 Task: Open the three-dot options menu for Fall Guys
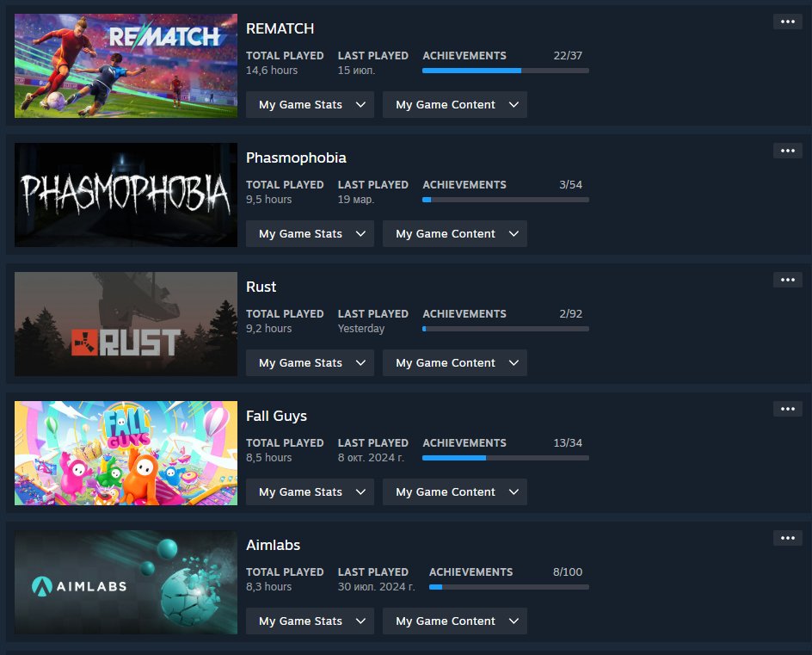click(x=788, y=408)
